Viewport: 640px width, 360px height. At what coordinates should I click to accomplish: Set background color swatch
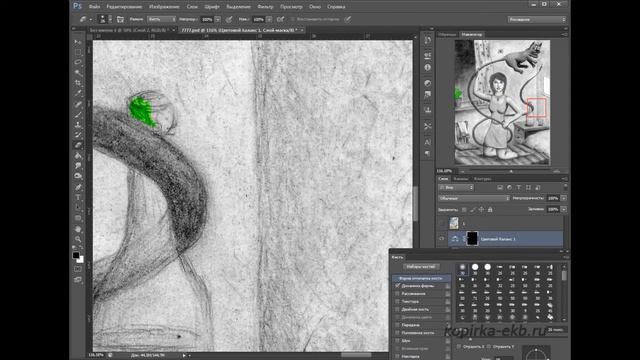click(x=80, y=260)
